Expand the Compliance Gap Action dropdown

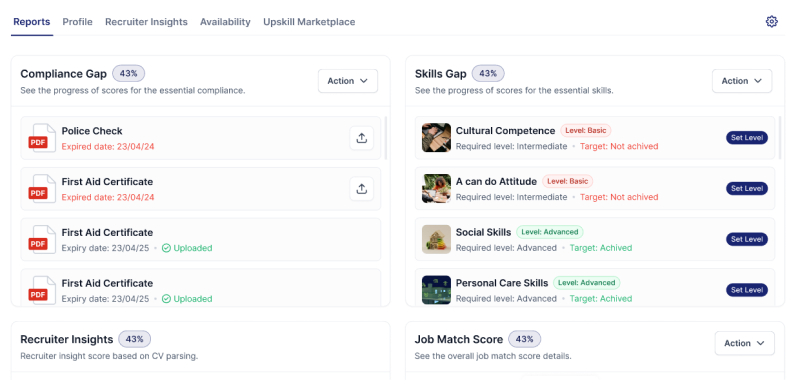point(348,81)
